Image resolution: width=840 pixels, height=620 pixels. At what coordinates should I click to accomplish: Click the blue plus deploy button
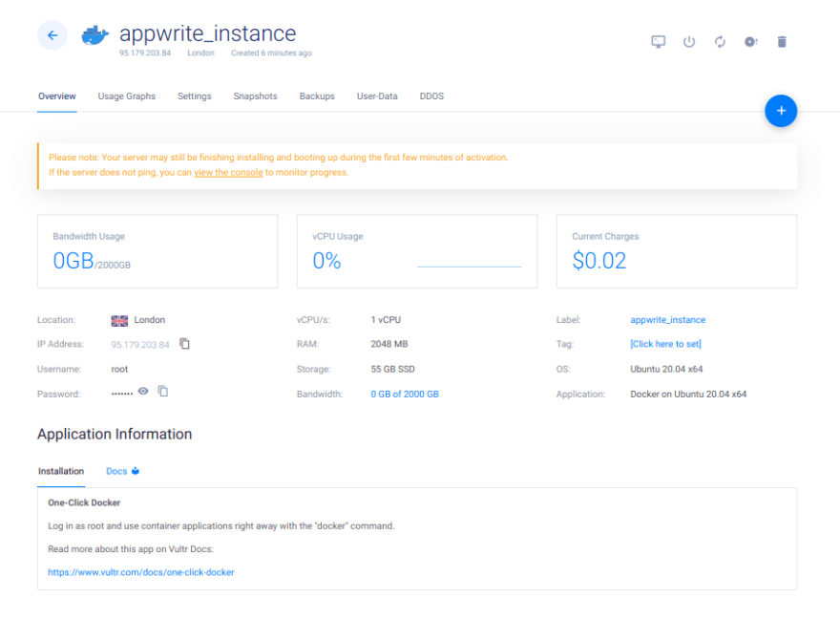point(781,111)
